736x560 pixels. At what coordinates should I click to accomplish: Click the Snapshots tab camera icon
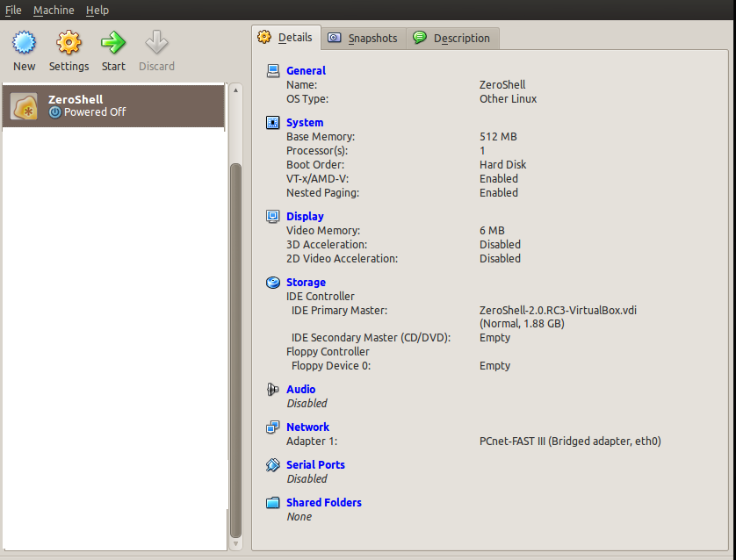(x=335, y=38)
